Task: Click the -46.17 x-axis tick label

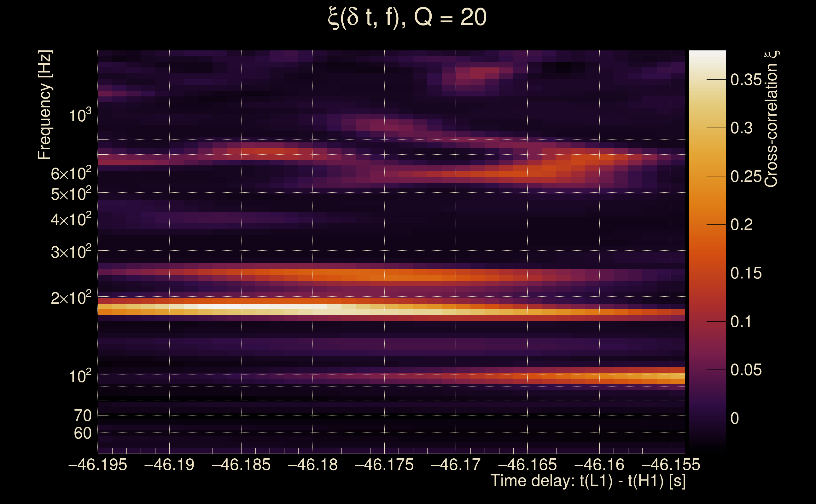Action: 456,465
